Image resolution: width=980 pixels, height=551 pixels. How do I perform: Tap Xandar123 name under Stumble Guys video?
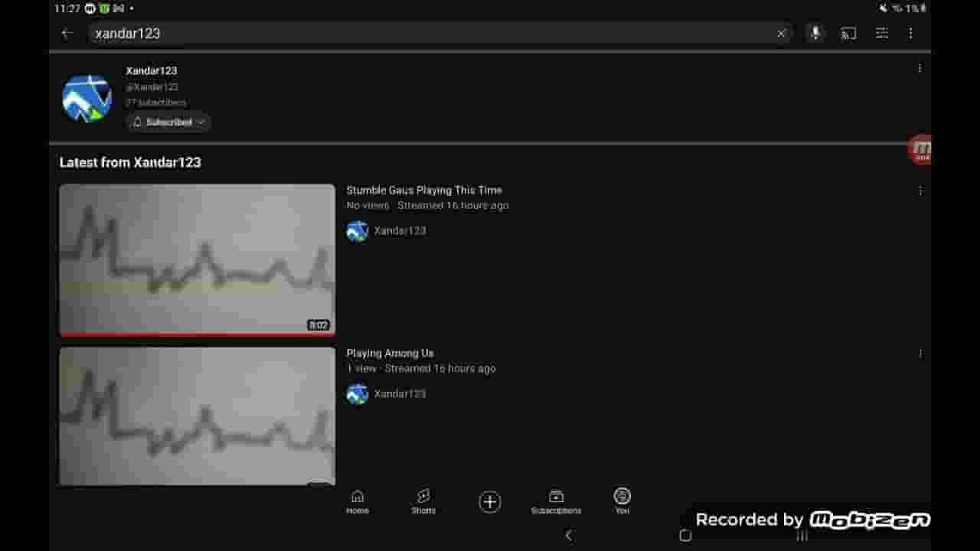[x=400, y=231]
